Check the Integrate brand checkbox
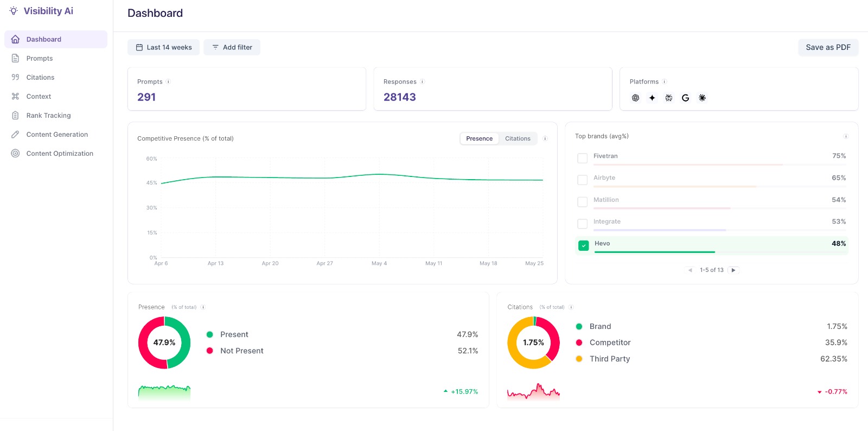 [x=583, y=224]
